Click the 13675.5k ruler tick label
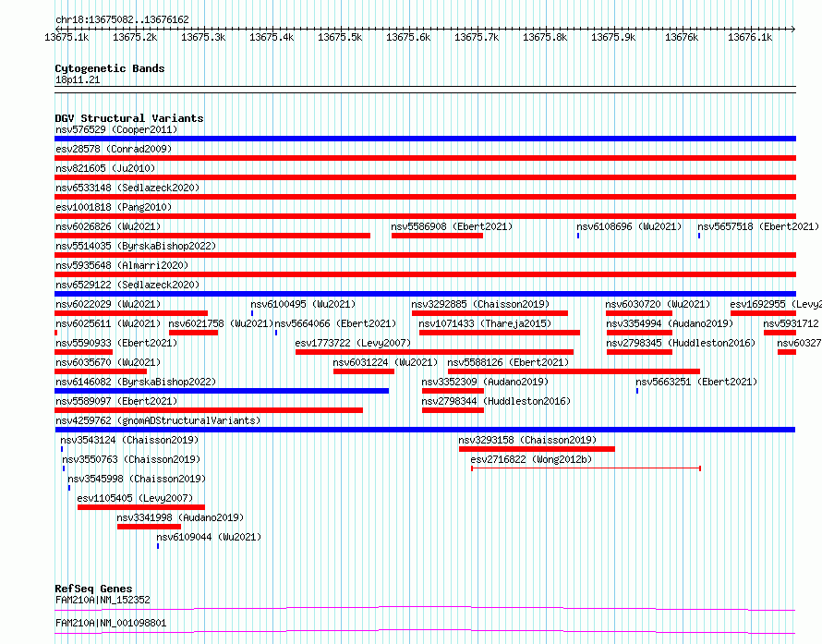Image resolution: width=822 pixels, height=644 pixels. (340, 37)
